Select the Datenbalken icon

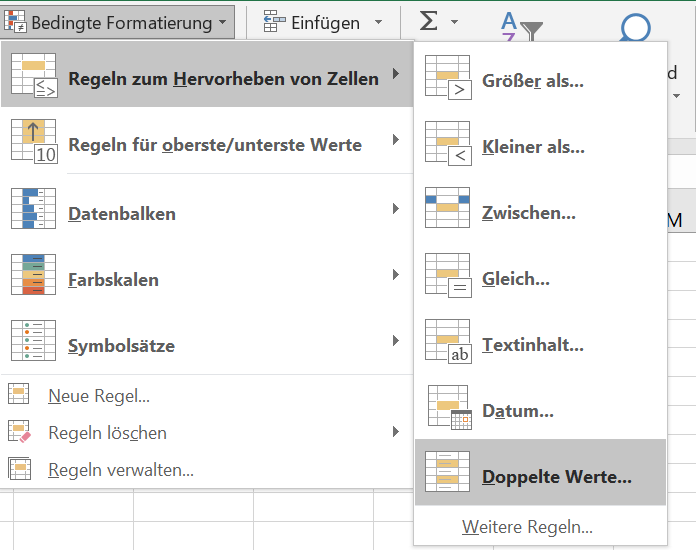[33, 208]
